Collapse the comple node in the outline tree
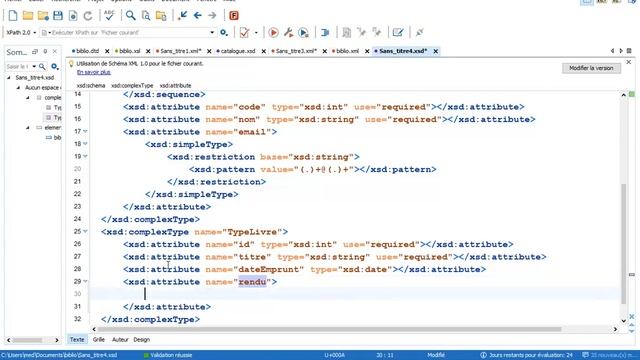This screenshot has height=360, width=640. 28,98
